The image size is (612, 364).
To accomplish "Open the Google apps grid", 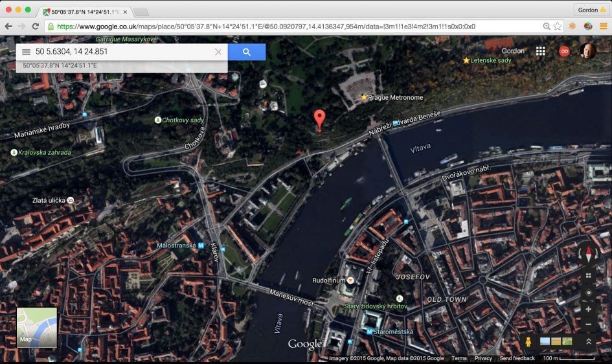I will coord(541,51).
